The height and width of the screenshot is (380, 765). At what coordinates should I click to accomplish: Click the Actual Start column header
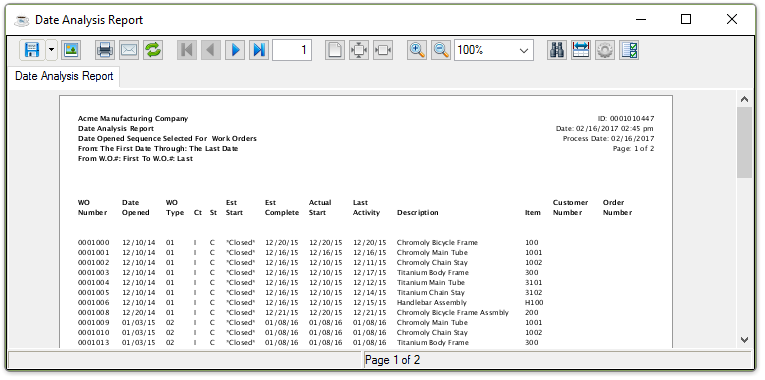point(320,207)
